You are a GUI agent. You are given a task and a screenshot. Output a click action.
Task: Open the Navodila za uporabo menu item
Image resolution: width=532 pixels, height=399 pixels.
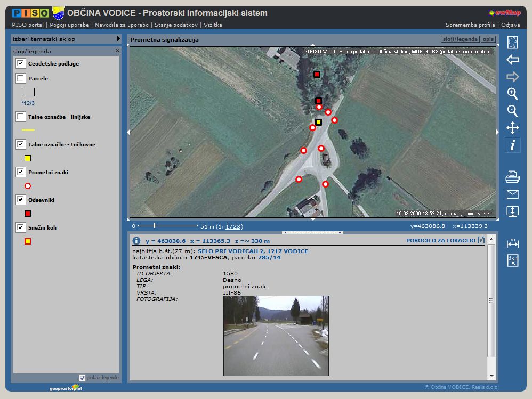tap(122, 25)
